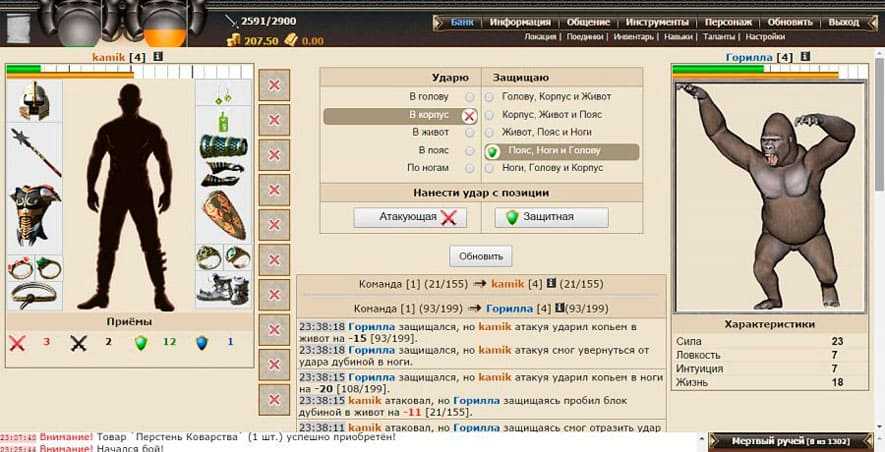885x452 pixels.
Task: Use the green shield technique icon
Action: [x=141, y=342]
